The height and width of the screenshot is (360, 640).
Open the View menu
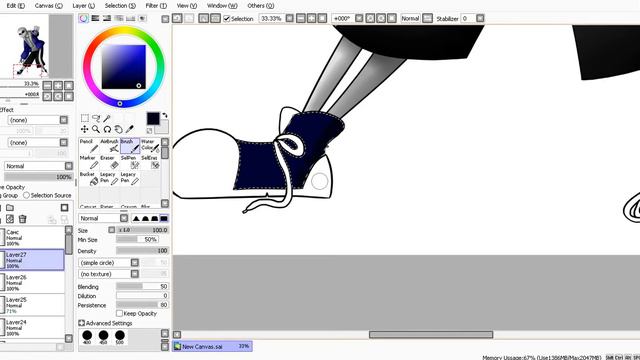pos(187,6)
